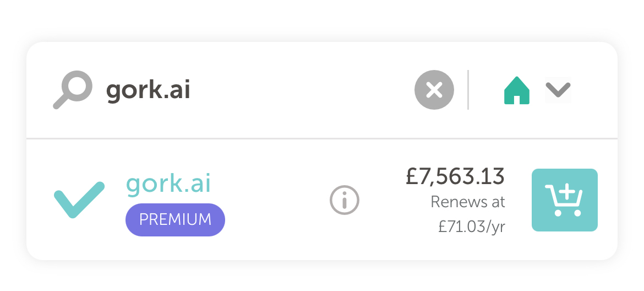Click the PREMIUM badge
The width and height of the screenshot is (644, 291).
click(x=175, y=219)
